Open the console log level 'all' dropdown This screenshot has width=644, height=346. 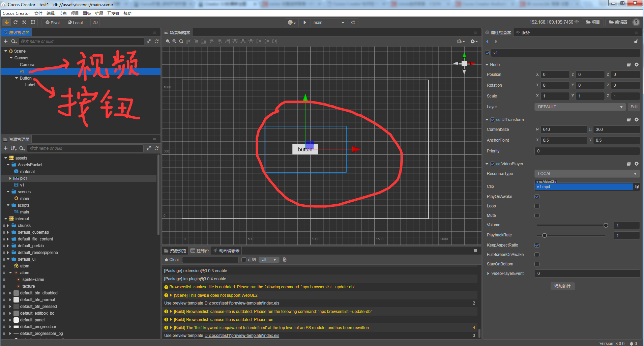pos(269,260)
